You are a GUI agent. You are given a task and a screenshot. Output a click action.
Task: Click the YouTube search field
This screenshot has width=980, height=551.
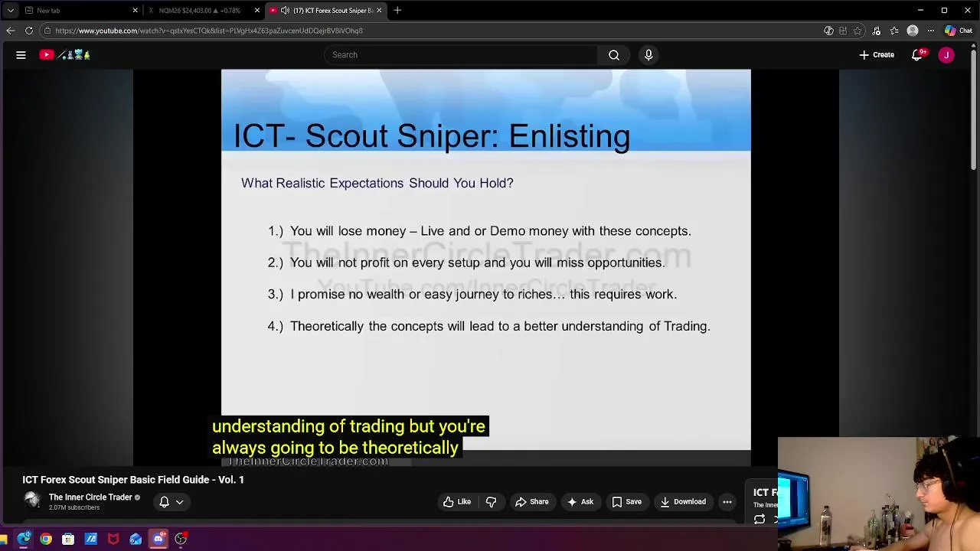coord(461,55)
